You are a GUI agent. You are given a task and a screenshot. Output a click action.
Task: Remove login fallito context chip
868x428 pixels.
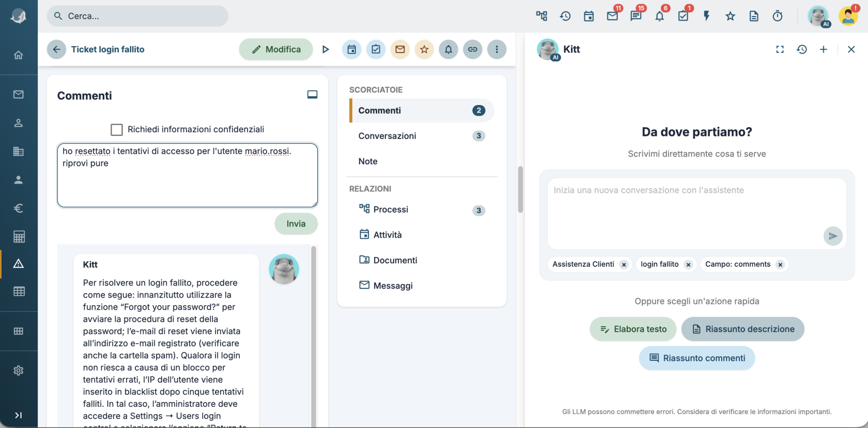[688, 265]
